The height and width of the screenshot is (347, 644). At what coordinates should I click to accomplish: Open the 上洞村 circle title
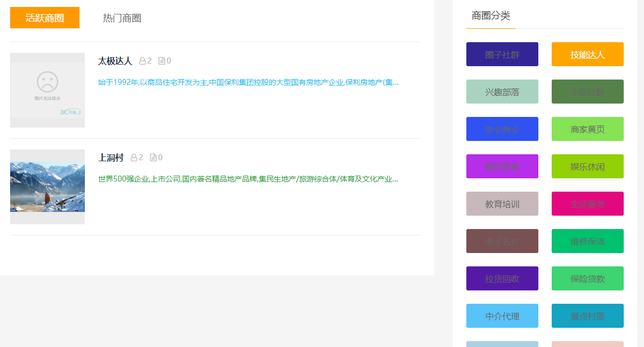[x=110, y=157]
